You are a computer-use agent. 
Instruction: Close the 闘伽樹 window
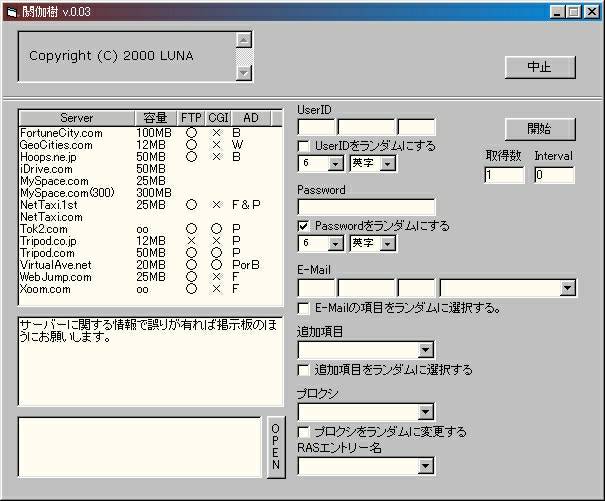[591, 12]
